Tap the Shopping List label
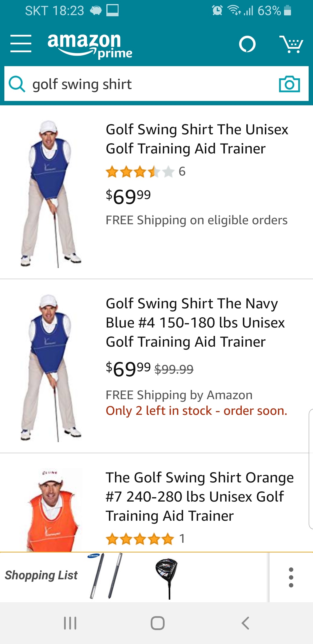 (41, 575)
